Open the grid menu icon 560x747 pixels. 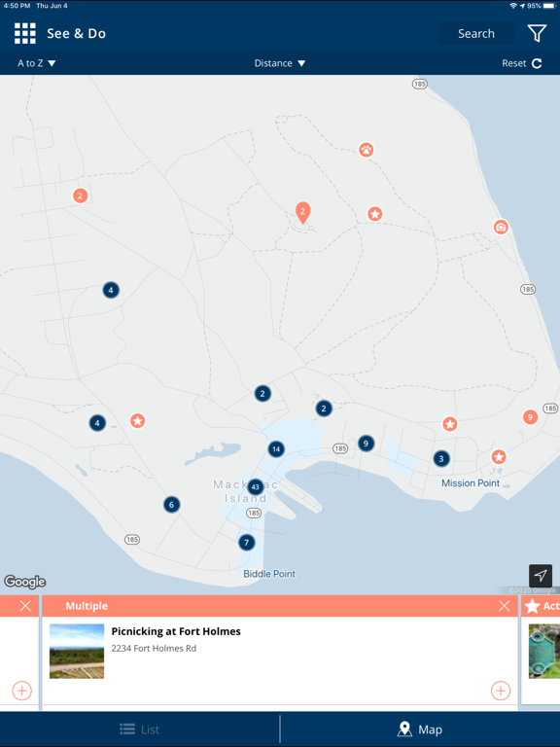coord(24,33)
